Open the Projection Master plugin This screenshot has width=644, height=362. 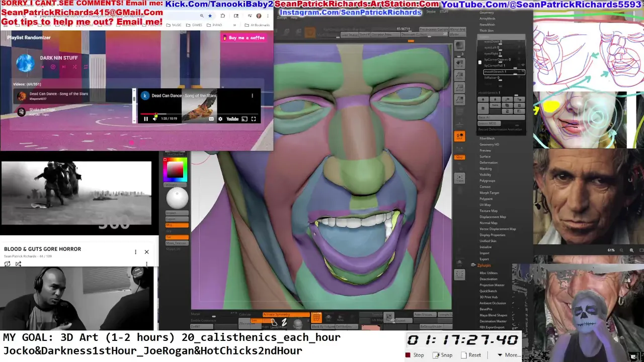click(492, 285)
